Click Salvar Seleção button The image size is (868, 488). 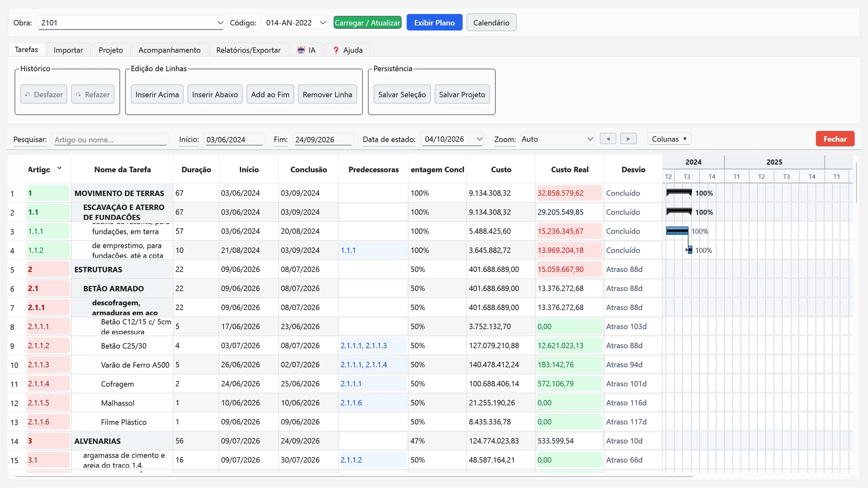pyautogui.click(x=402, y=94)
